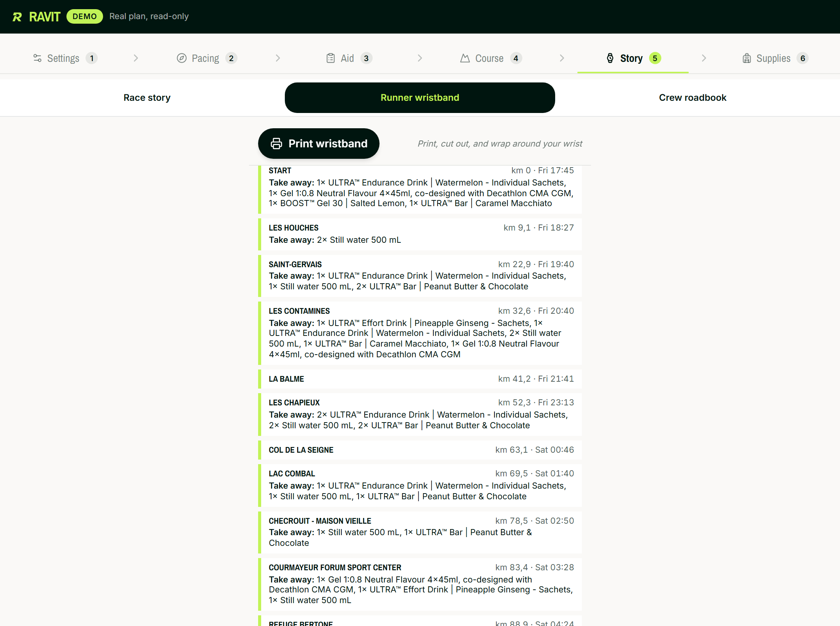Open the Settings step tab
Screen dimensions: 840x626
click(65, 58)
